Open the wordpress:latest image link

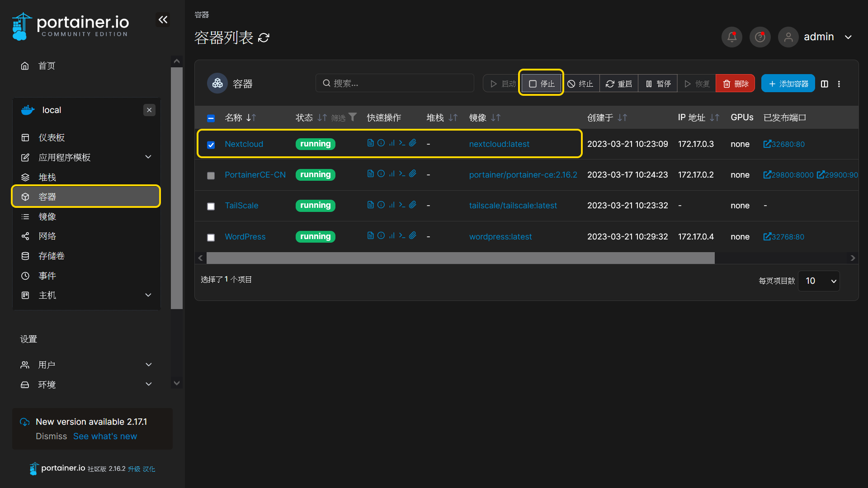coord(500,237)
